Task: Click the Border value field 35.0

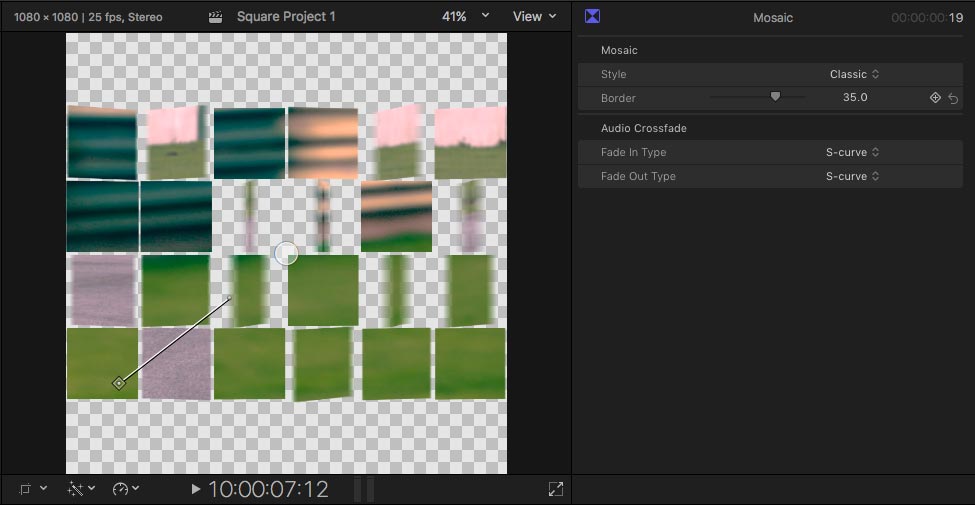Action: pyautogui.click(x=855, y=97)
